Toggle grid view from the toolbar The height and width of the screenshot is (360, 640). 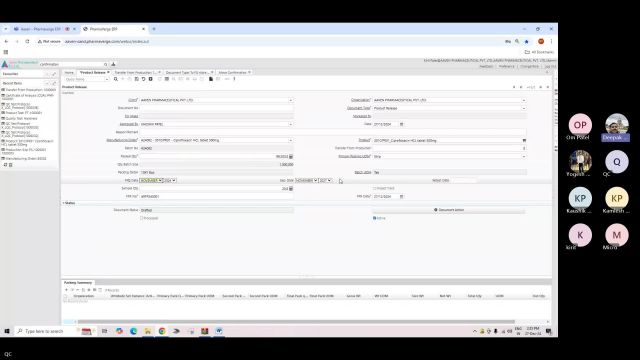(x=167, y=79)
